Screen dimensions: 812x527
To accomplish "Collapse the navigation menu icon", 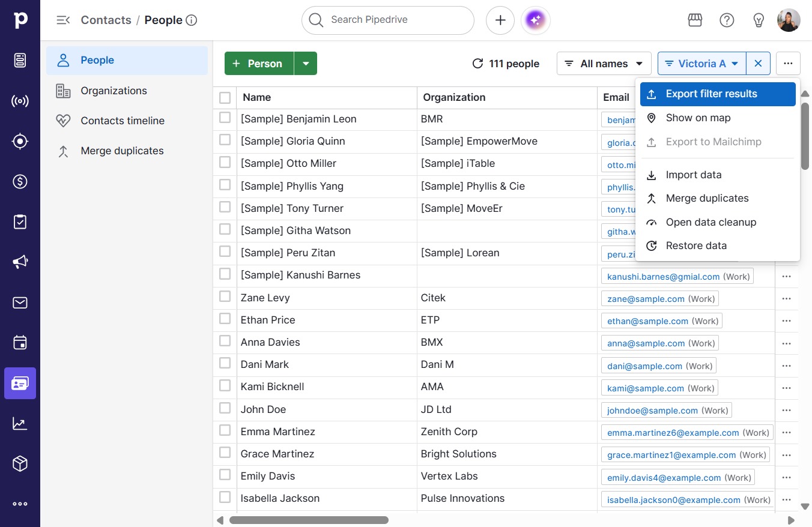I will (x=62, y=20).
